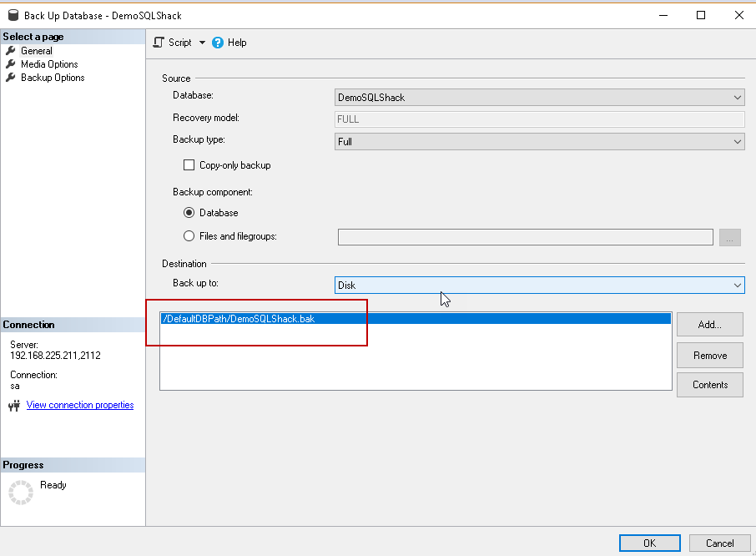Click the Add... button

click(710, 325)
